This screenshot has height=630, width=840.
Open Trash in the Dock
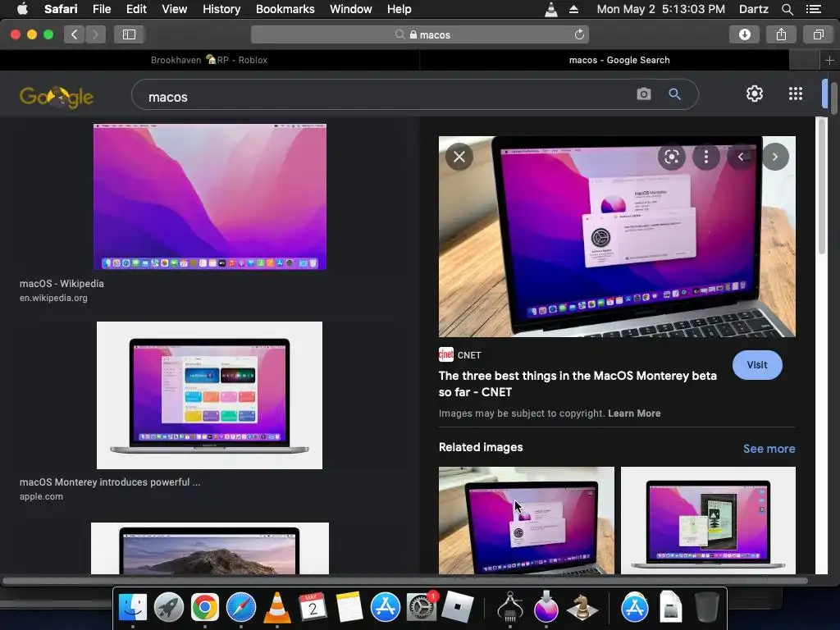click(x=707, y=607)
